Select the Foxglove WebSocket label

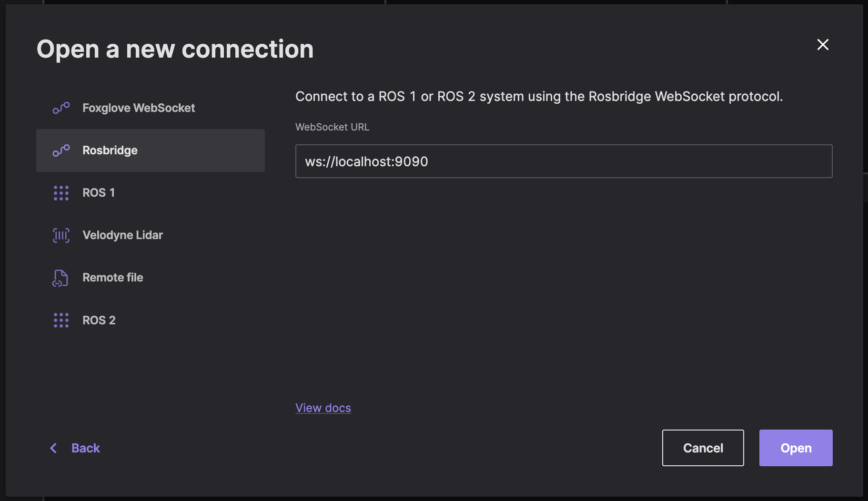point(139,108)
